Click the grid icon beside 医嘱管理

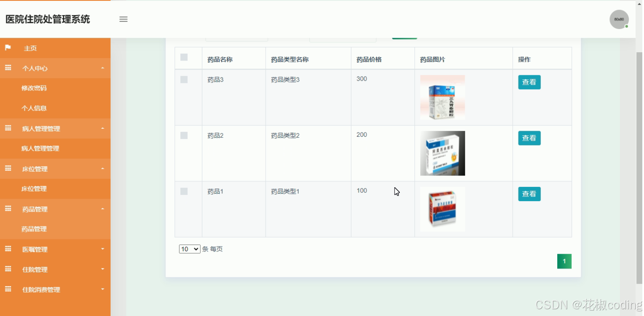pos(8,249)
